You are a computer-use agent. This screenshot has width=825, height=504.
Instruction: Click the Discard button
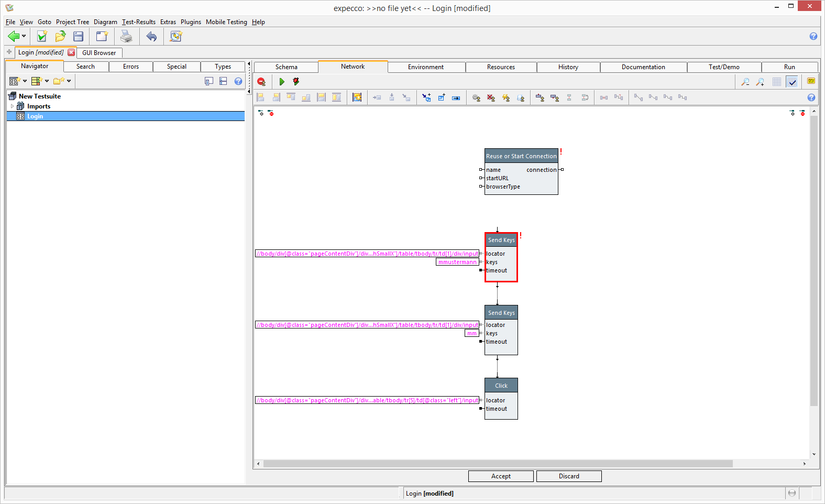[568, 476]
